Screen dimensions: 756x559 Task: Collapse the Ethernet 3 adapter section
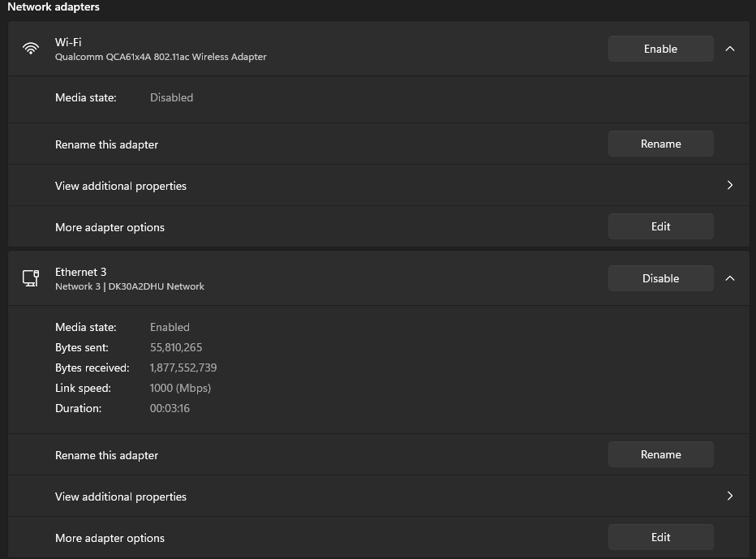(730, 278)
